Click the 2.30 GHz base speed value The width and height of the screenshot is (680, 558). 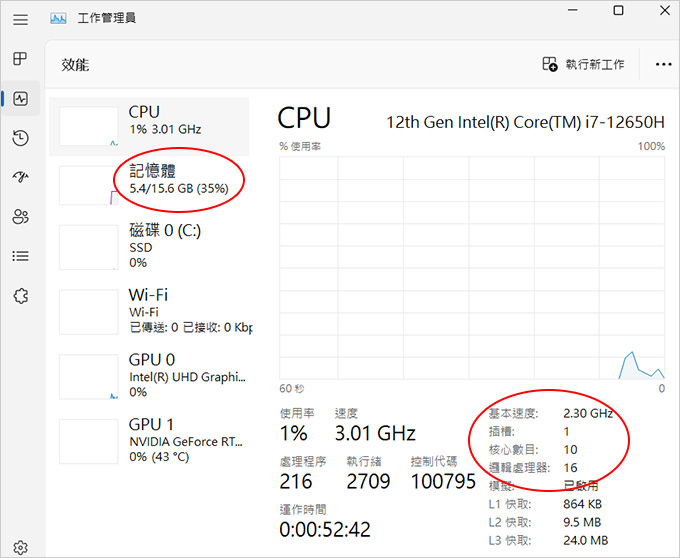[588, 413]
